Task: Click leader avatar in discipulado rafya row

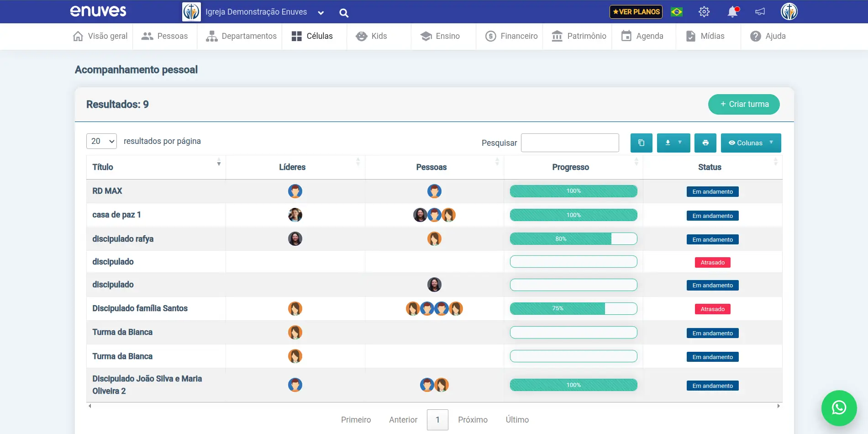Action: (x=295, y=238)
